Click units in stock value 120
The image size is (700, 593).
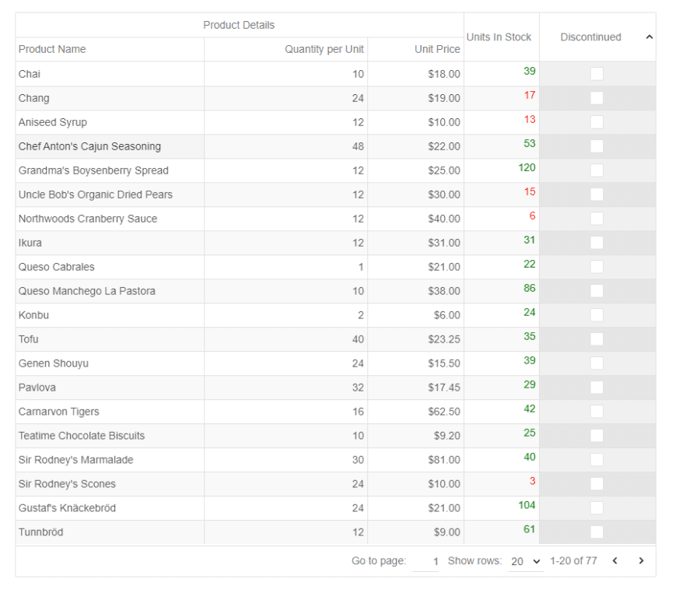pyautogui.click(x=527, y=168)
